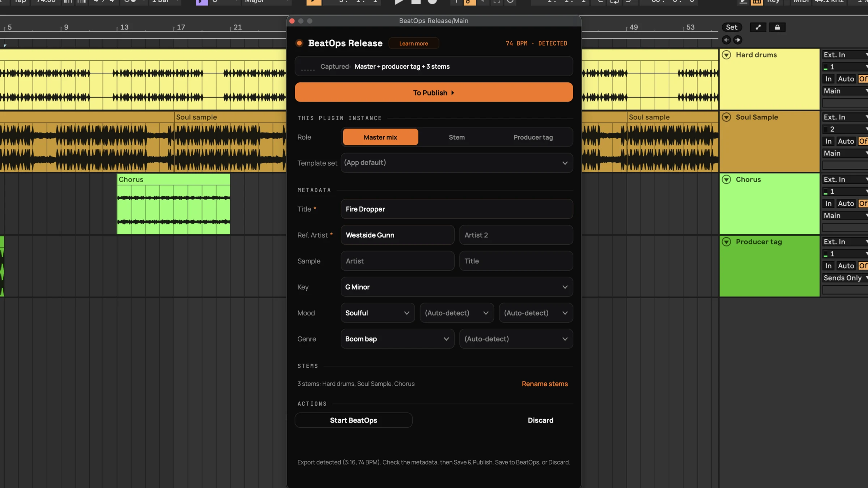Image resolution: width=868 pixels, height=488 pixels.
Task: Click the Soul Sample track name
Action: coord(757,117)
